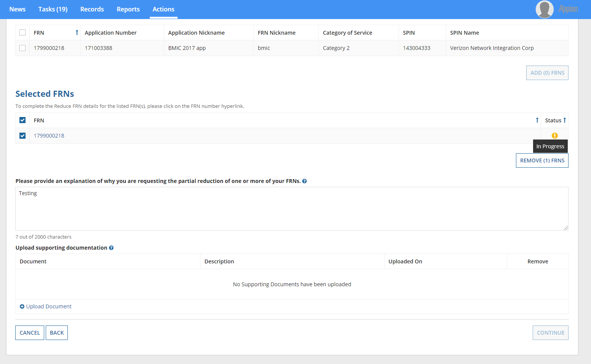Click the explanation text area containing Testing
The width and height of the screenshot is (591, 364).
[291, 208]
